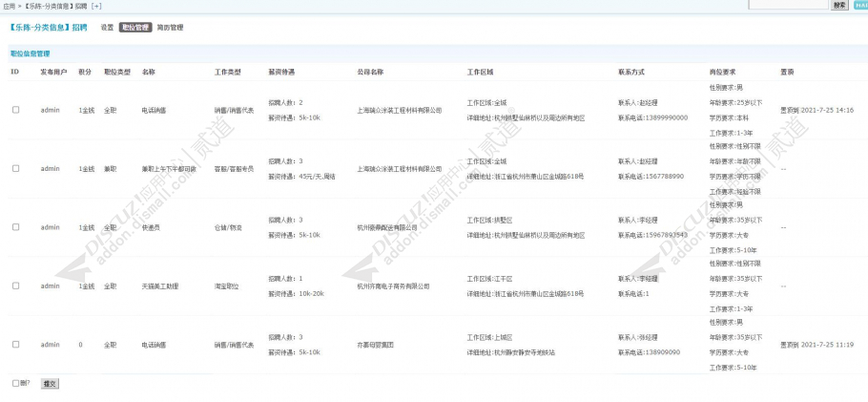Click the 工作类型 column header
The image size is (868, 402).
[x=228, y=72]
